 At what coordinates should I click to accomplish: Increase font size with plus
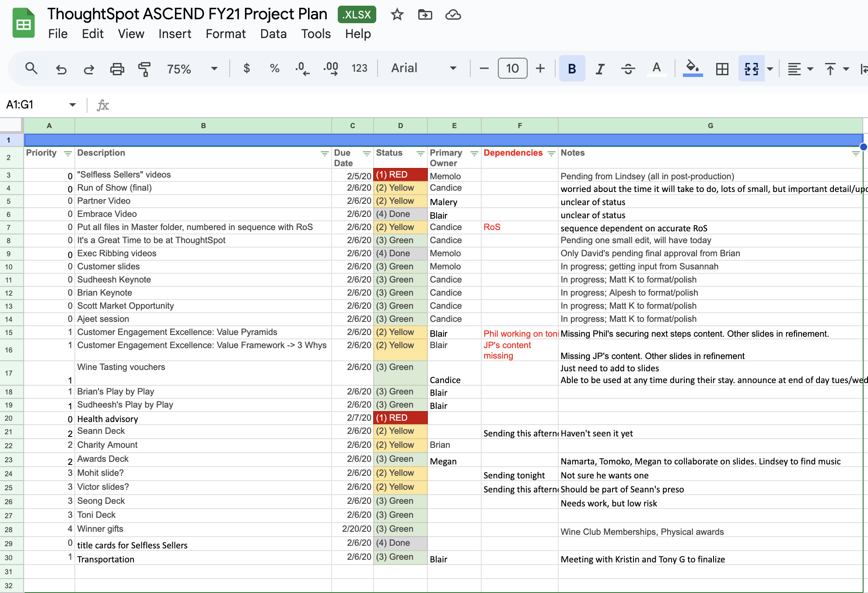pyautogui.click(x=540, y=68)
